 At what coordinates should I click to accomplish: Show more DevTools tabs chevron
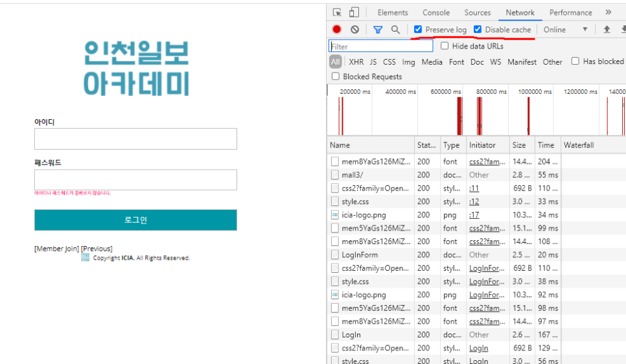point(608,12)
